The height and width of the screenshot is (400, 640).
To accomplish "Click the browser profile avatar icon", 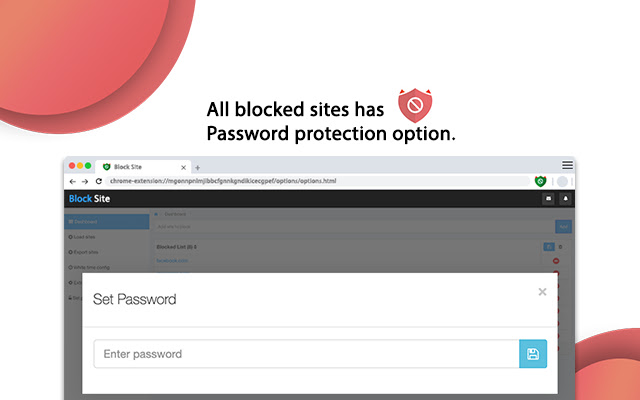I will [563, 181].
